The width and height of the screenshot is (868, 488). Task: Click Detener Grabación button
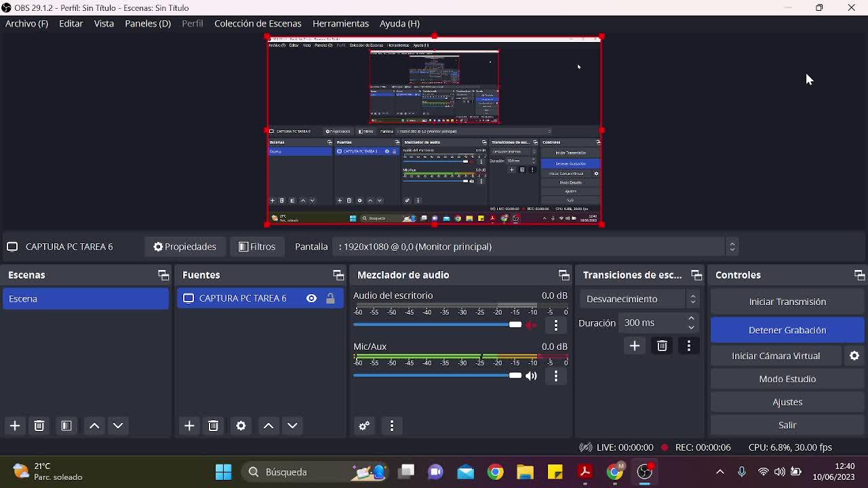[x=787, y=330]
